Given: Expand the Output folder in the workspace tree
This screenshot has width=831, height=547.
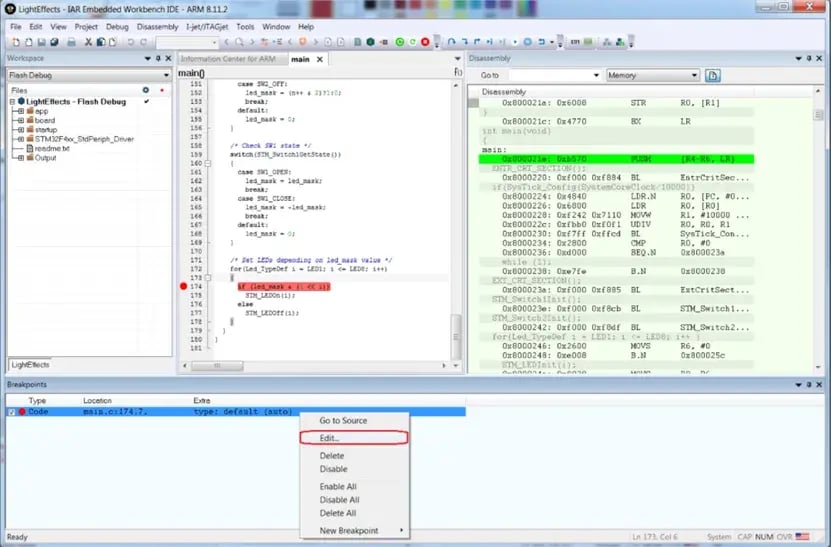Looking at the screenshot, I should point(21,158).
